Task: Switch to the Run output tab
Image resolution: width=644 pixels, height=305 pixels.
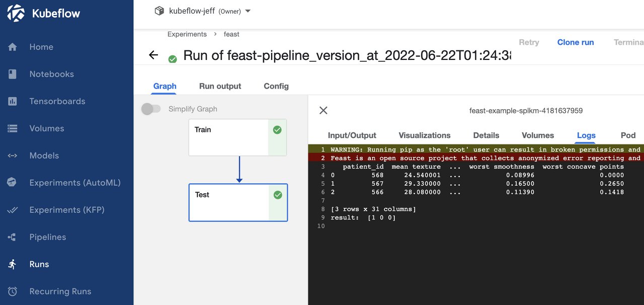Action: [x=220, y=86]
